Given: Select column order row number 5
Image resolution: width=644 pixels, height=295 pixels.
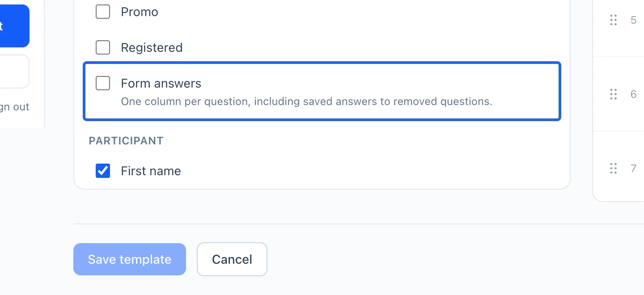Looking at the screenshot, I should [633, 20].
